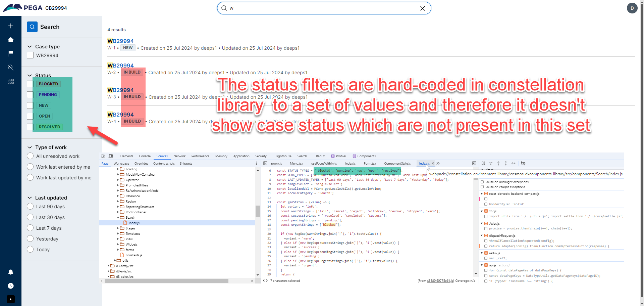The image size is (644, 306).
Task: Toggle the DevTools device toolbar icon
Action: (111, 156)
